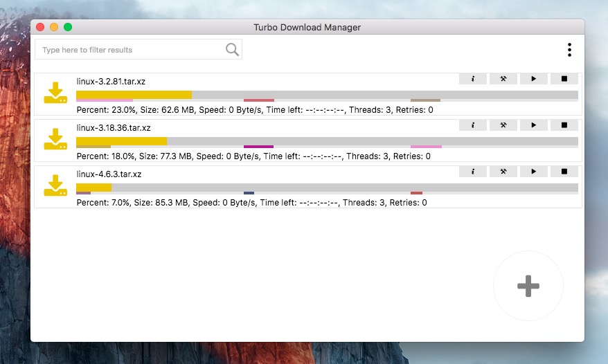Click the filter results search field

click(132, 50)
